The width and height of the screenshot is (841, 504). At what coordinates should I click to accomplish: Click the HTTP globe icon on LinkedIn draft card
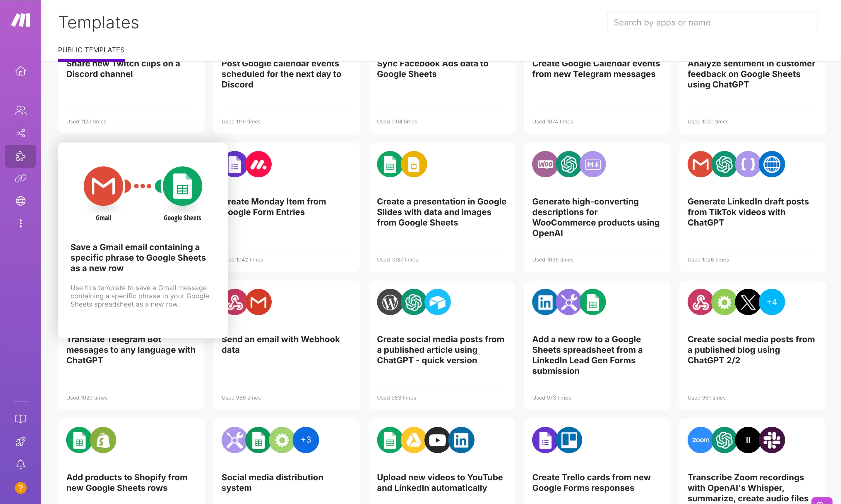772,164
